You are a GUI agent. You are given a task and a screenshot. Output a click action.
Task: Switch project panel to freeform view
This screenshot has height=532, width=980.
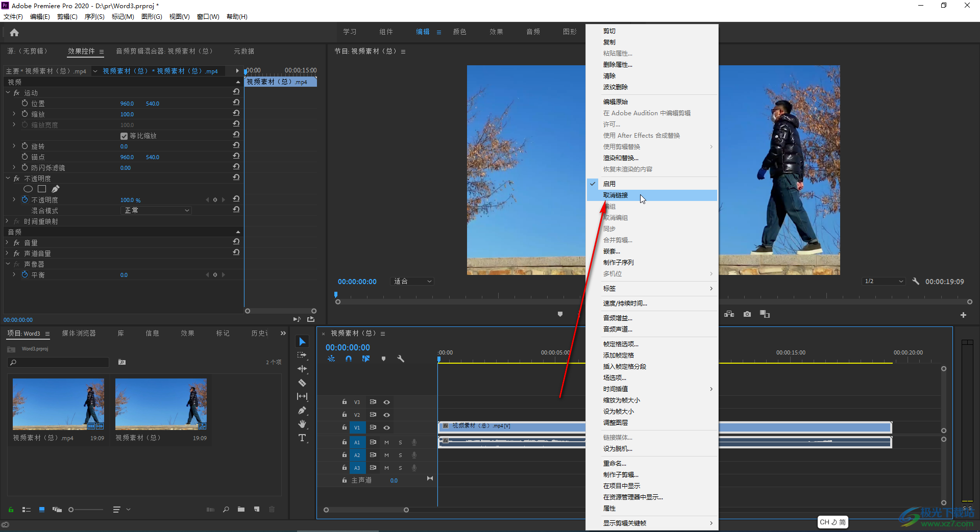pos(57,509)
